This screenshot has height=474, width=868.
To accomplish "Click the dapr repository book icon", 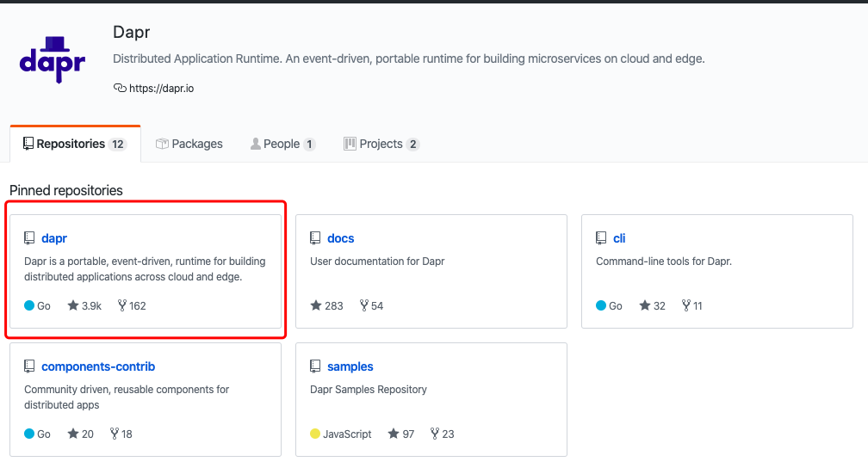I will pyautogui.click(x=29, y=238).
